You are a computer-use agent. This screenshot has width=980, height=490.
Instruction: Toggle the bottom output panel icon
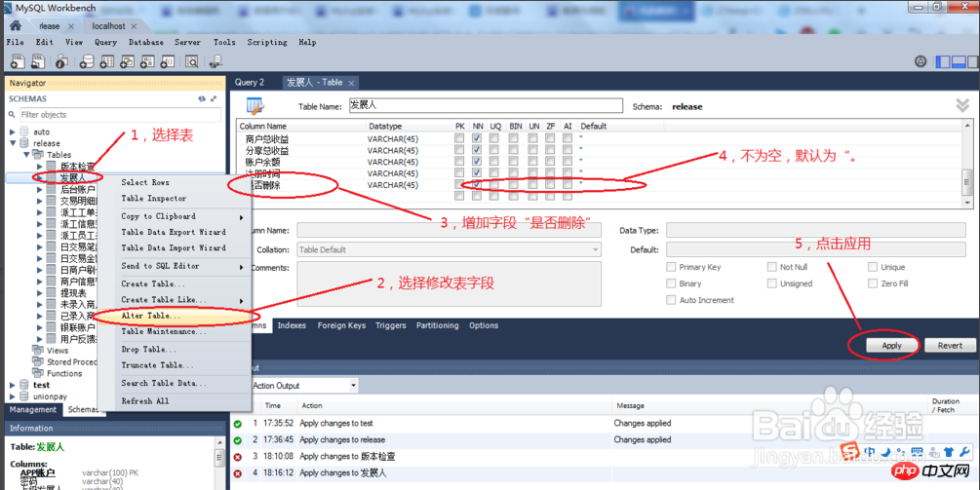(959, 61)
